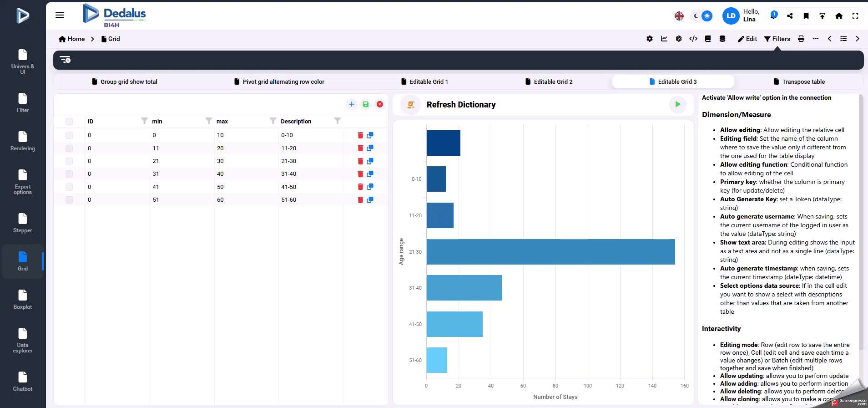
Task: Tick the select-all checkbox in grid header
Action: [69, 122]
